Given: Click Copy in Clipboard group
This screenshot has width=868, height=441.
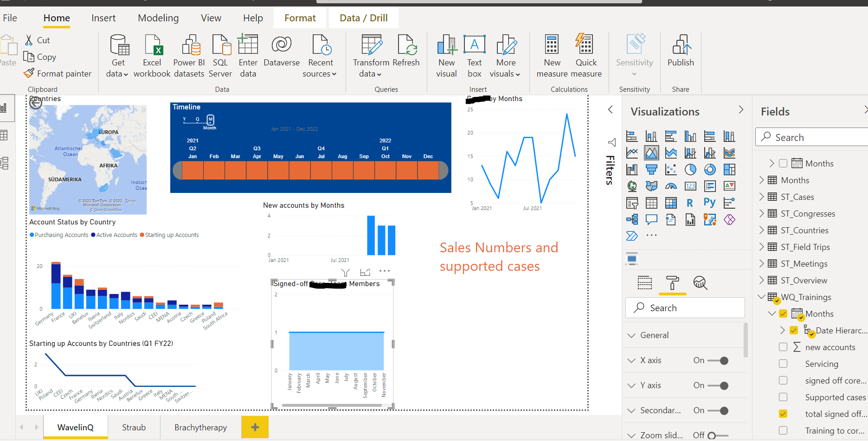Looking at the screenshot, I should pyautogui.click(x=40, y=57).
